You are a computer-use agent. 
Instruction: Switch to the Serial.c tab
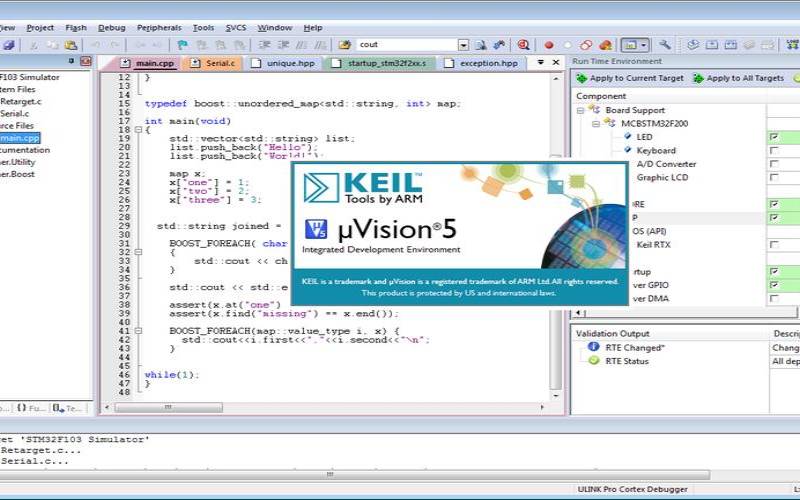click(x=213, y=63)
